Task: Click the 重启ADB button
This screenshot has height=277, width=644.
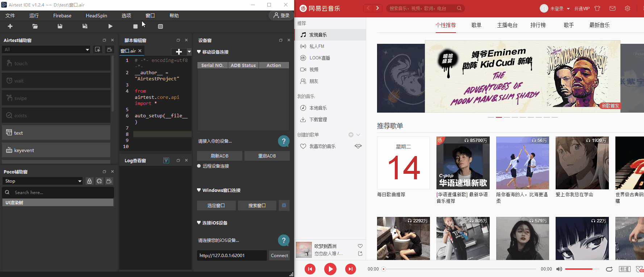Action: (267, 156)
